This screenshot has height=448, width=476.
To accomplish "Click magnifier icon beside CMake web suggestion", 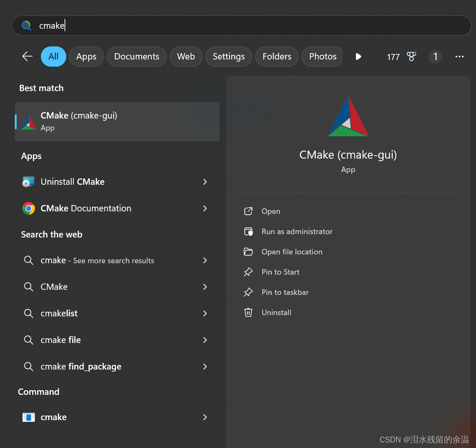I will point(29,287).
